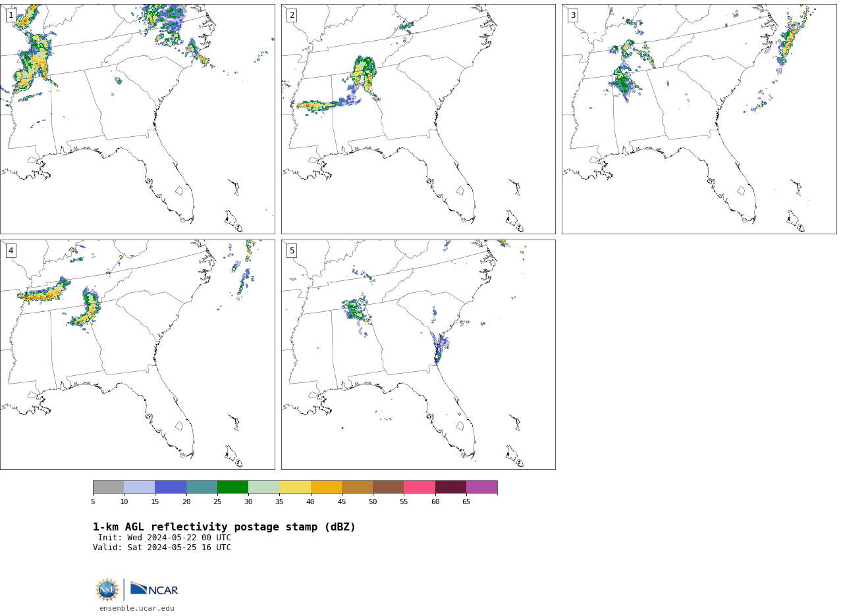Click the dark orange 45–50 dBZ swatch

[x=357, y=487]
